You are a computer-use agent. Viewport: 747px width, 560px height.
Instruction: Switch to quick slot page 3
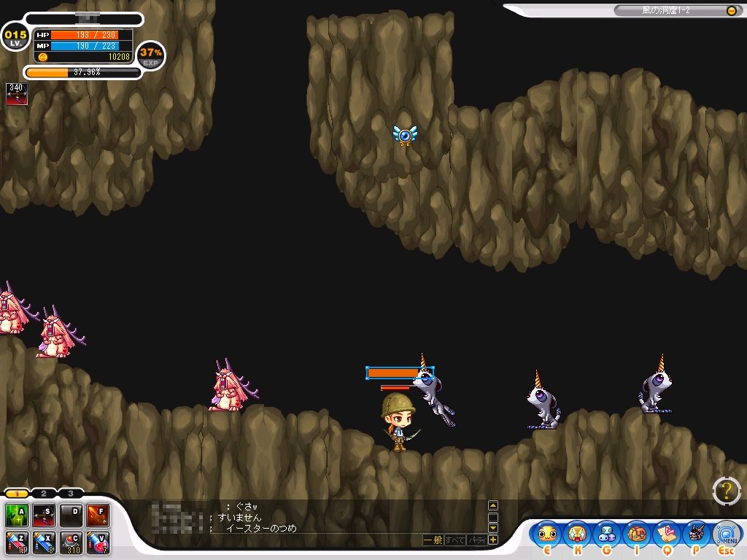point(71,494)
